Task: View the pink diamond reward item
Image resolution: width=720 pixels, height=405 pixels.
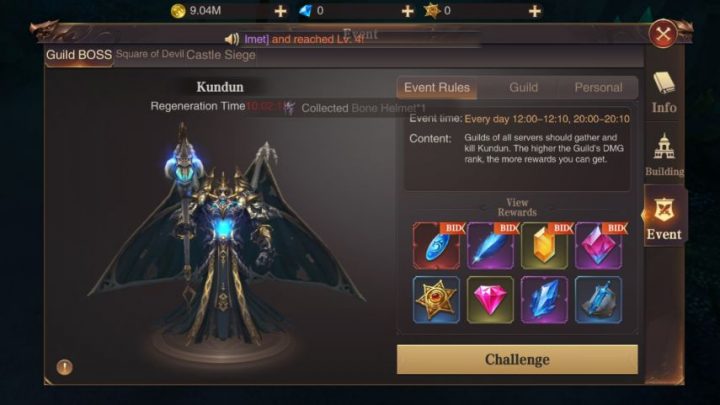Action: tap(490, 300)
